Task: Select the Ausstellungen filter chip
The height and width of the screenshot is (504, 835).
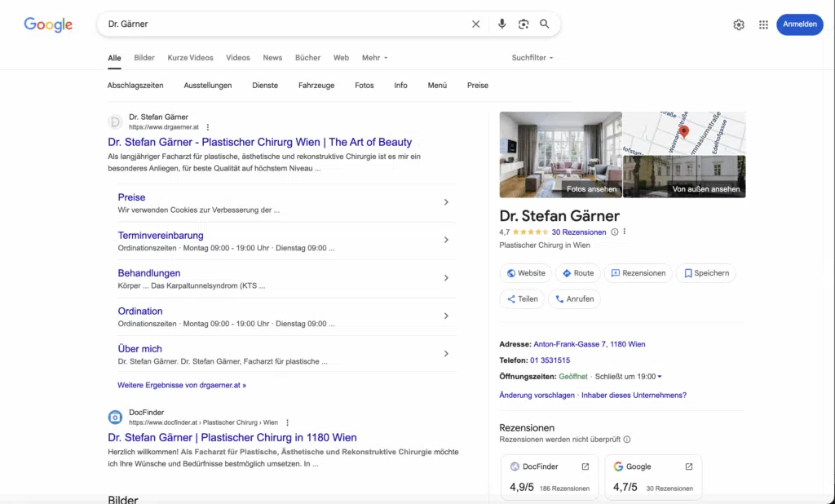Action: tap(208, 86)
